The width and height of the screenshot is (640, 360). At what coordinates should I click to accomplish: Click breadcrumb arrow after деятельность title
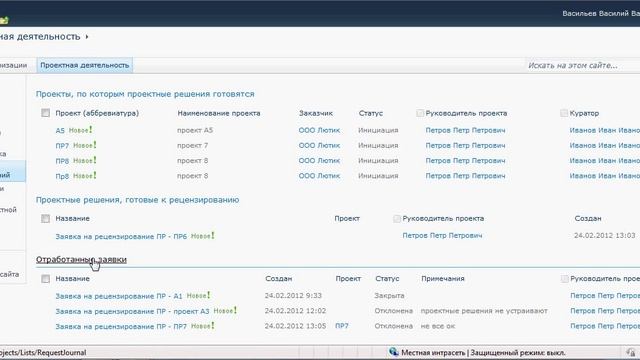(87, 37)
